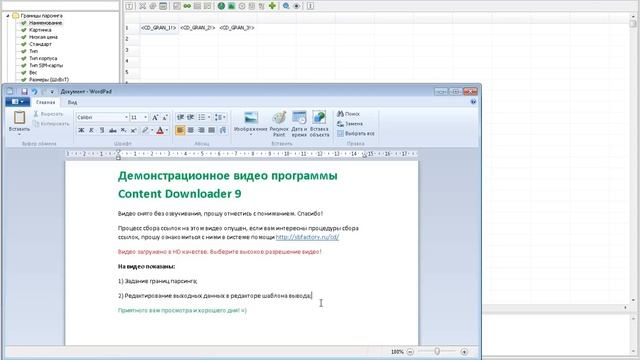The width and height of the screenshot is (640, 360).
Task: Click the <CD_GRAN_1!> cell in the grid
Action: pos(158,28)
